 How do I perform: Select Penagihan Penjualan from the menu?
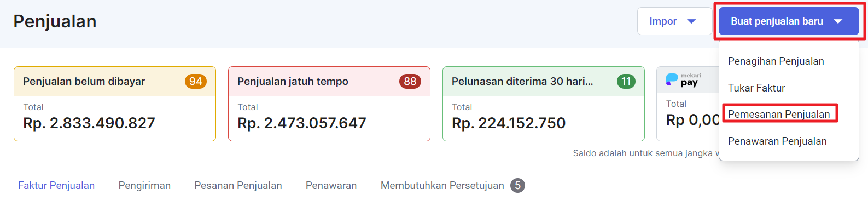776,61
